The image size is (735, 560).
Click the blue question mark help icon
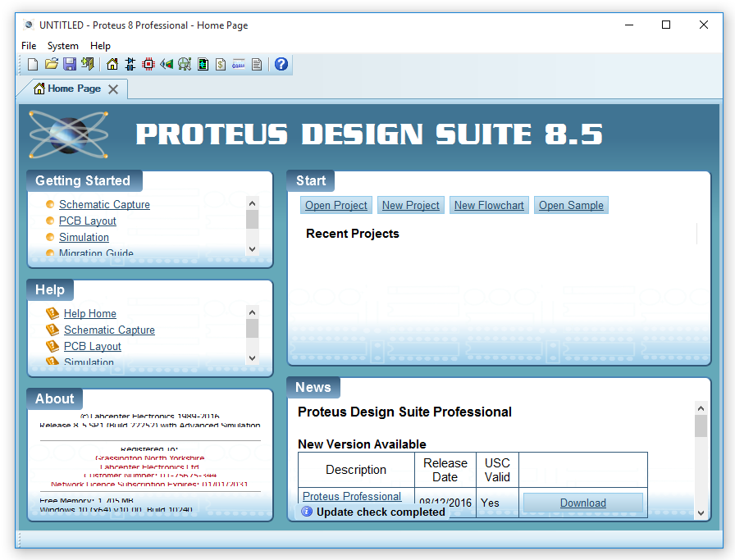[x=281, y=64]
